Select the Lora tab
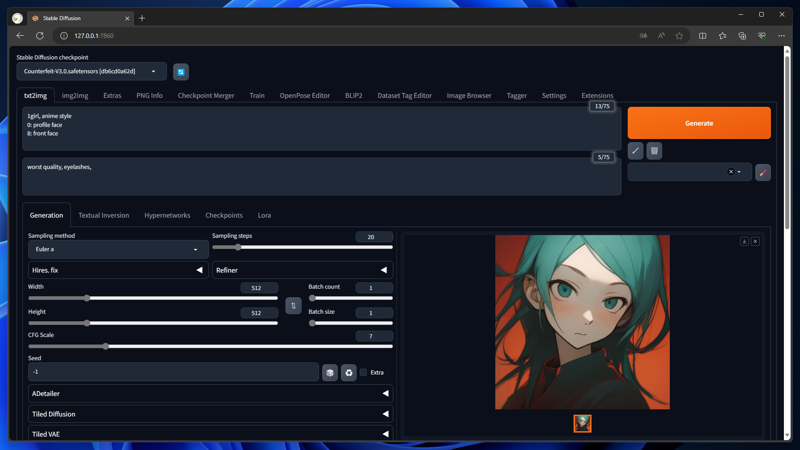Screen dimensions: 800x450 tap(264, 215)
